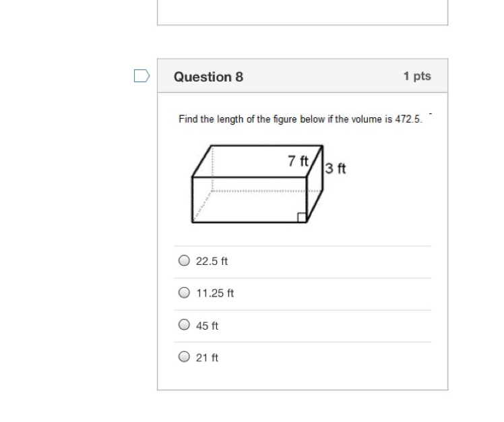Click the 11.25 ft answer text

point(215,293)
